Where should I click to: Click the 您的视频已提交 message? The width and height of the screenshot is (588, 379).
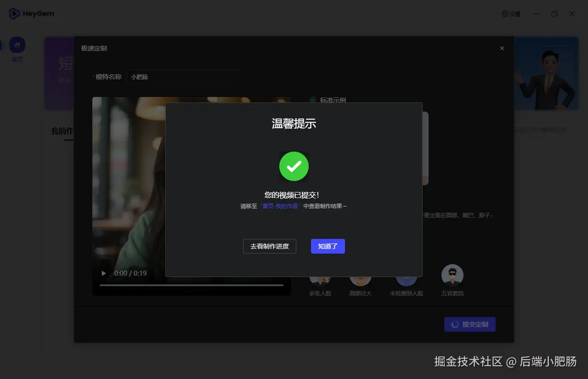click(x=292, y=195)
